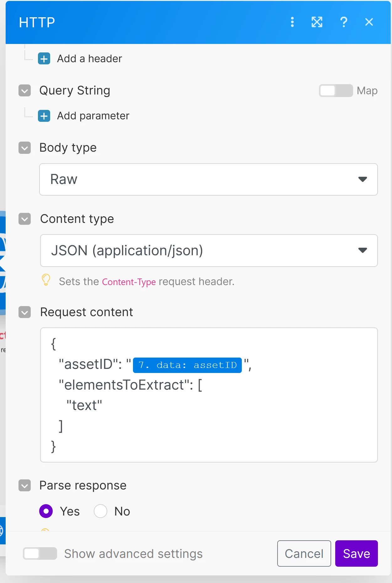The width and height of the screenshot is (392, 583).
Task: Open the HTTP module help
Action: (x=343, y=22)
